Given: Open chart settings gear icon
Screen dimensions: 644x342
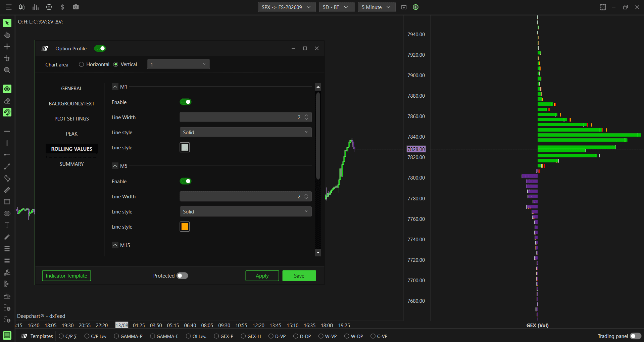Looking at the screenshot, I should click(49, 7).
